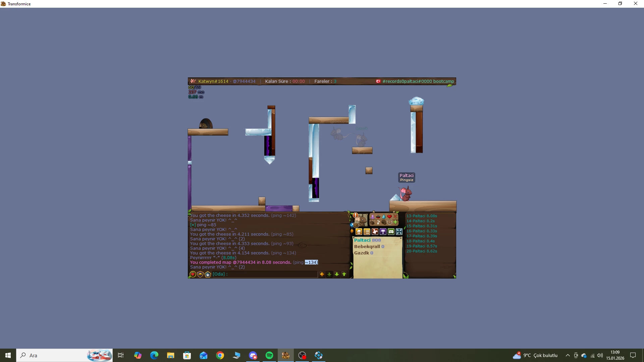644x362 pixels.
Task: Open the red heart friends icon
Action: click(x=193, y=275)
